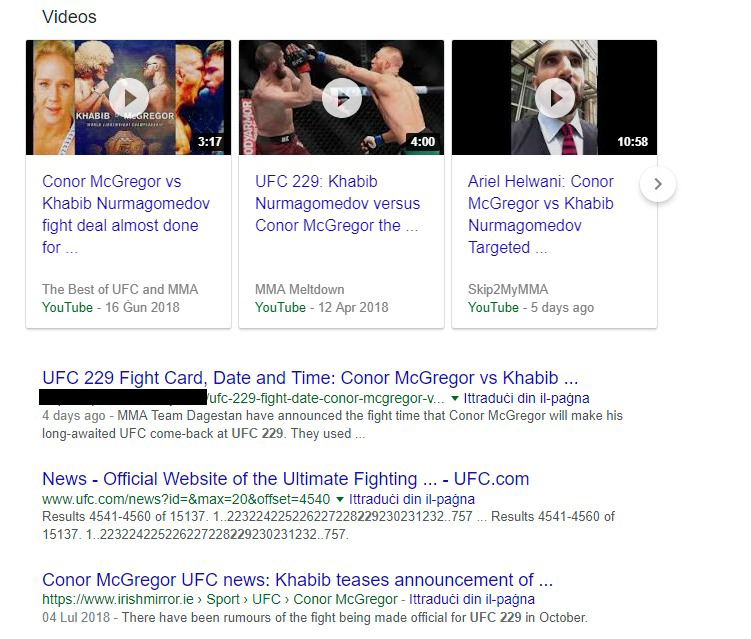Click the 10:58 duration video thumbnail

[x=555, y=98]
